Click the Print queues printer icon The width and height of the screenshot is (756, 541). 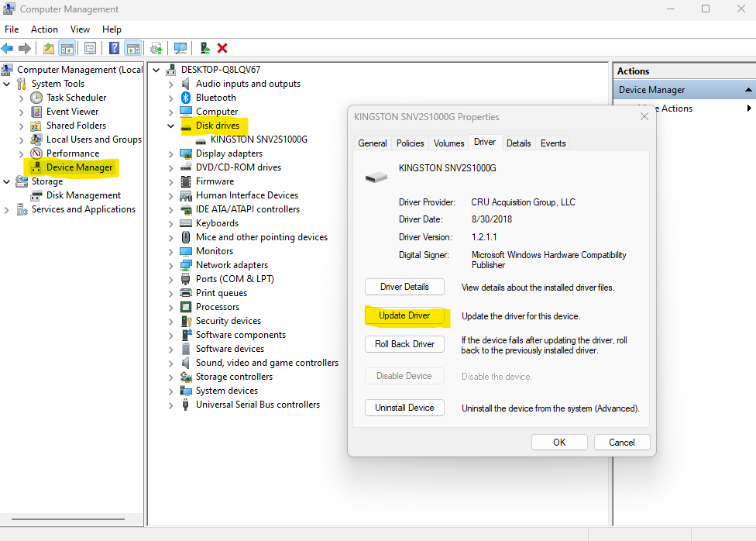tap(186, 293)
